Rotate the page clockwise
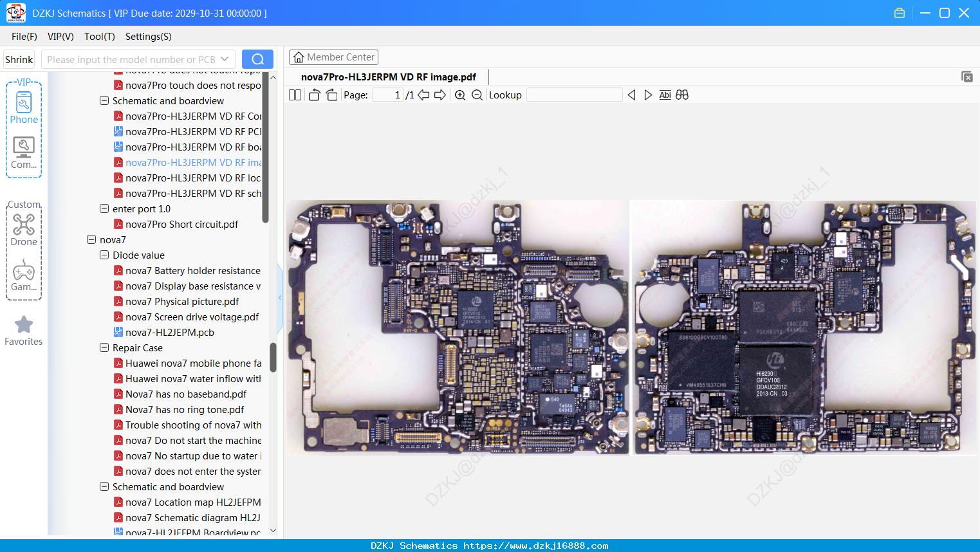Image resolution: width=980 pixels, height=552 pixels. [x=331, y=95]
